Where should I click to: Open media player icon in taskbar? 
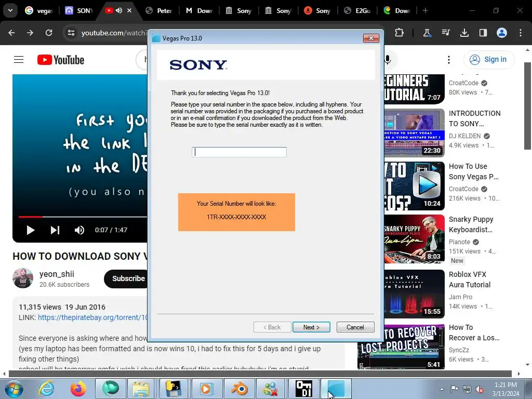coord(207,389)
